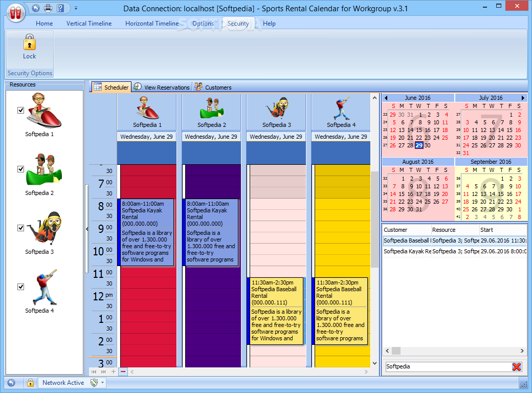Click the Softpedia 1 jet ski column header icon
This screenshot has width=532, height=393.
pyautogui.click(x=147, y=108)
